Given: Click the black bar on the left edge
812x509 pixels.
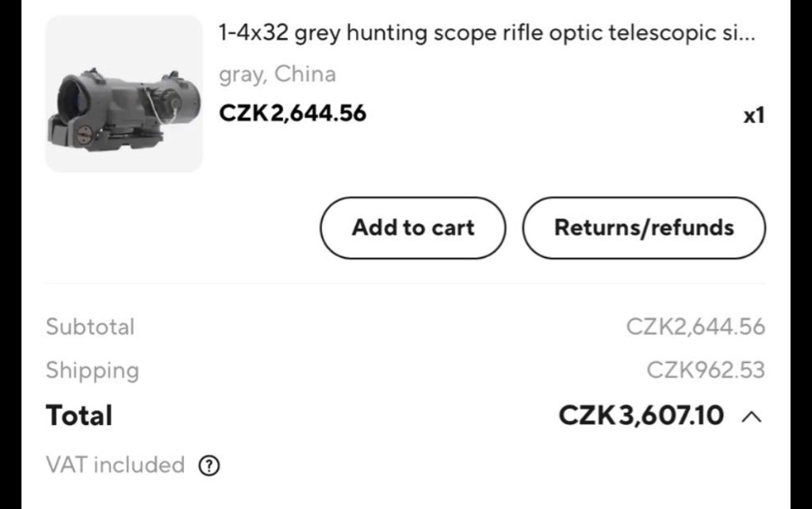Looking at the screenshot, I should (x=10, y=254).
